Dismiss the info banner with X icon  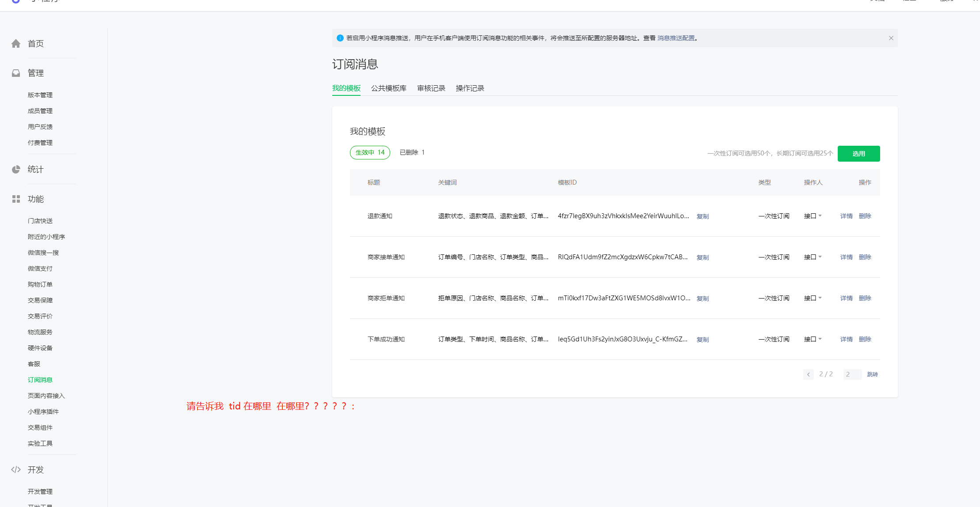891,38
